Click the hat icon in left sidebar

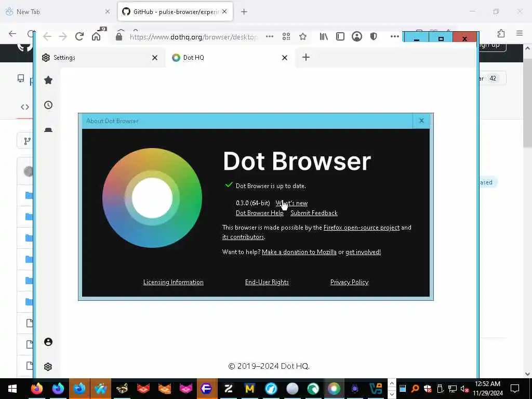click(48, 129)
